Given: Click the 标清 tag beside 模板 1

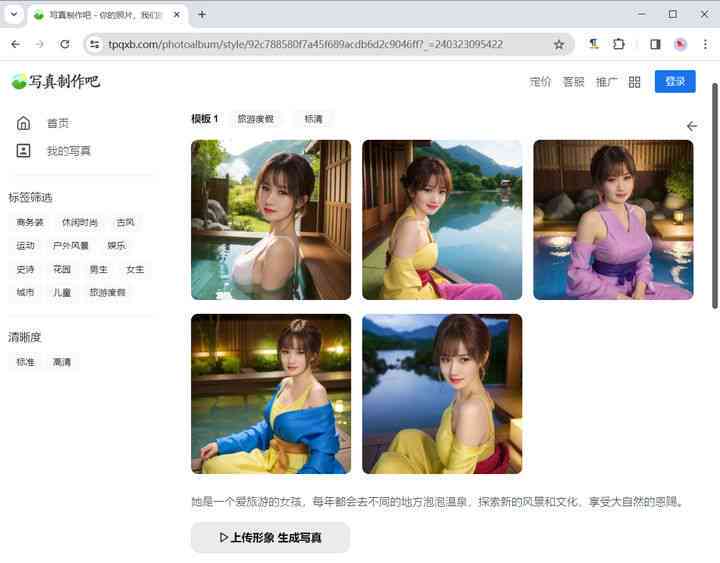Looking at the screenshot, I should pyautogui.click(x=314, y=118).
